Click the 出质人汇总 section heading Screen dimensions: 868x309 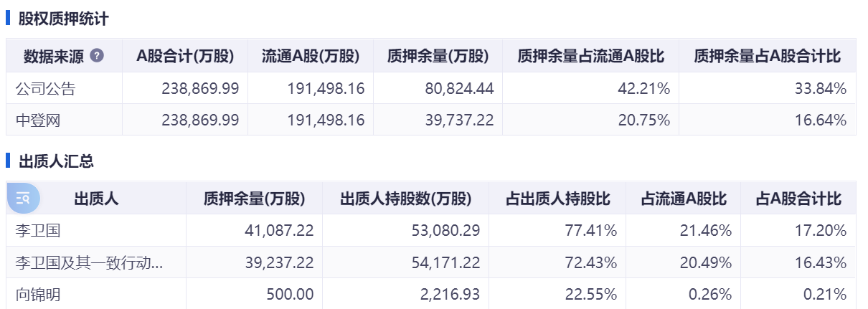[56, 161]
